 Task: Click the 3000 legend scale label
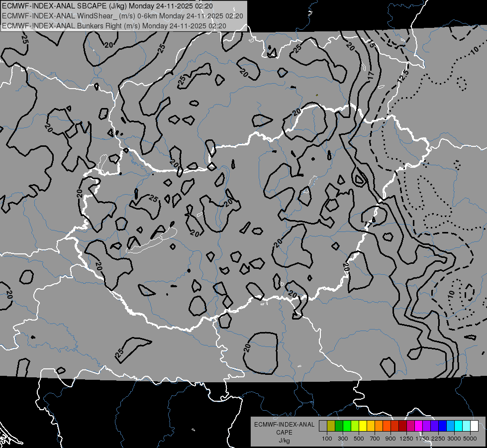coord(454,439)
